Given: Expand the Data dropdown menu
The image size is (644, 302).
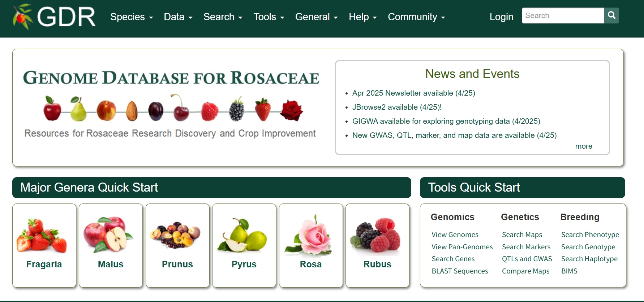Looking at the screenshot, I should [178, 17].
